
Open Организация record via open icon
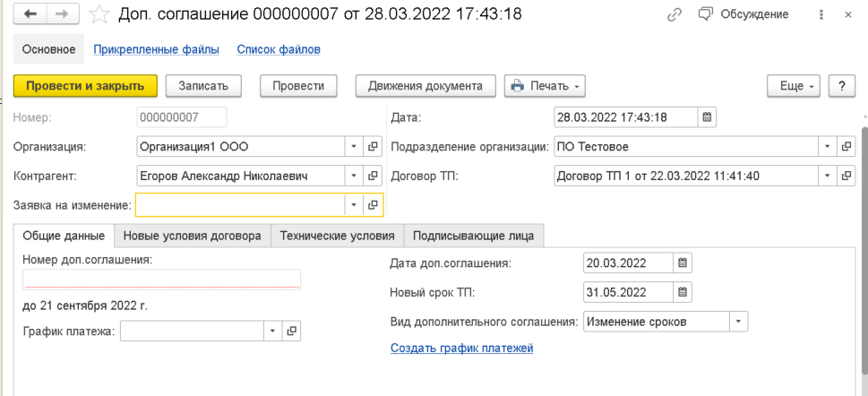coord(373,147)
